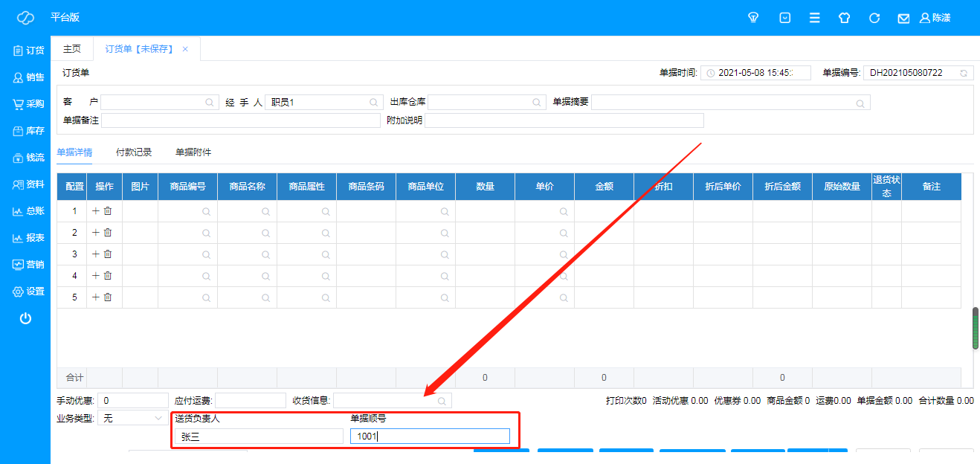This screenshot has height=464, width=980.
Task: Open the smiley feedback icon in header
Action: [784, 18]
